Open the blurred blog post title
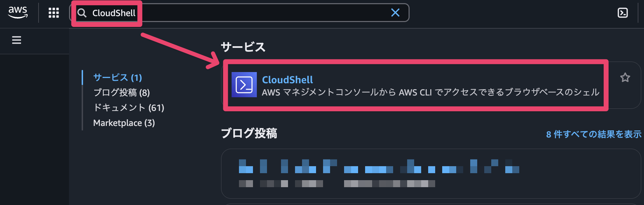644x205 pixels. (378, 167)
